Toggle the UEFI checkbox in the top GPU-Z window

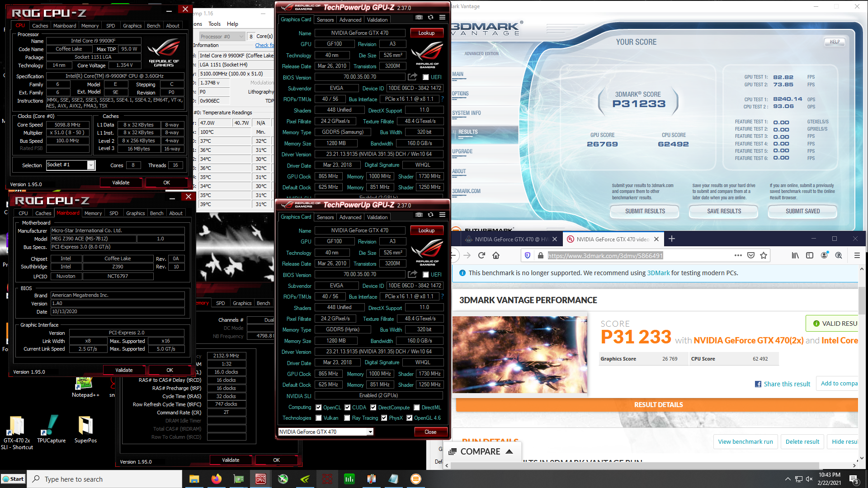[425, 77]
